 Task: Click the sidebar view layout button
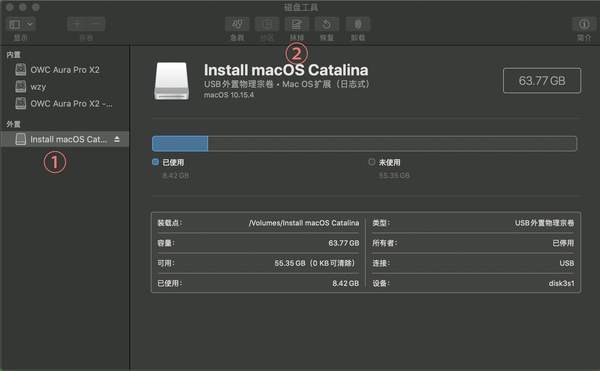click(15, 24)
